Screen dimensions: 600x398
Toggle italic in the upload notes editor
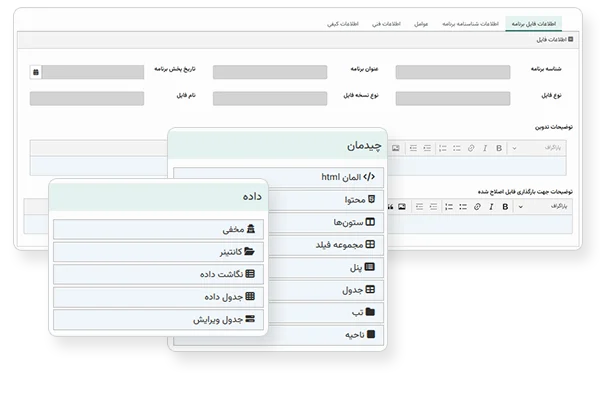[491, 207]
